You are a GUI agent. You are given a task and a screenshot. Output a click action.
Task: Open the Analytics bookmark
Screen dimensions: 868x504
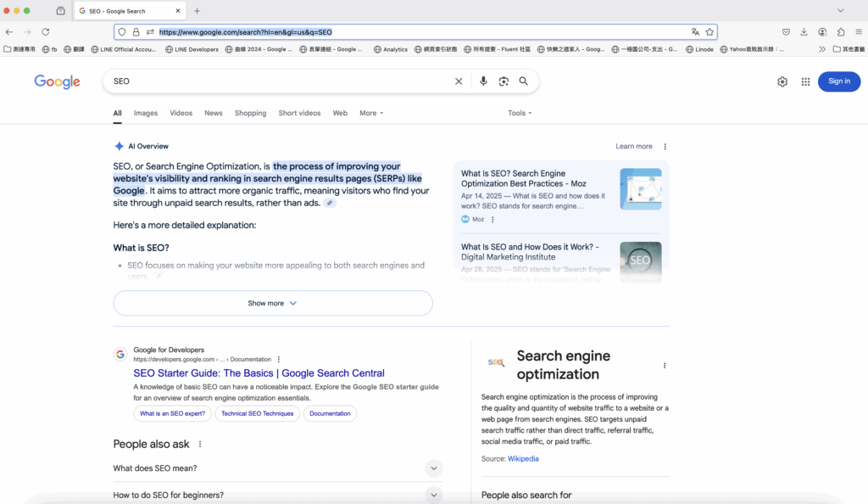pos(391,49)
